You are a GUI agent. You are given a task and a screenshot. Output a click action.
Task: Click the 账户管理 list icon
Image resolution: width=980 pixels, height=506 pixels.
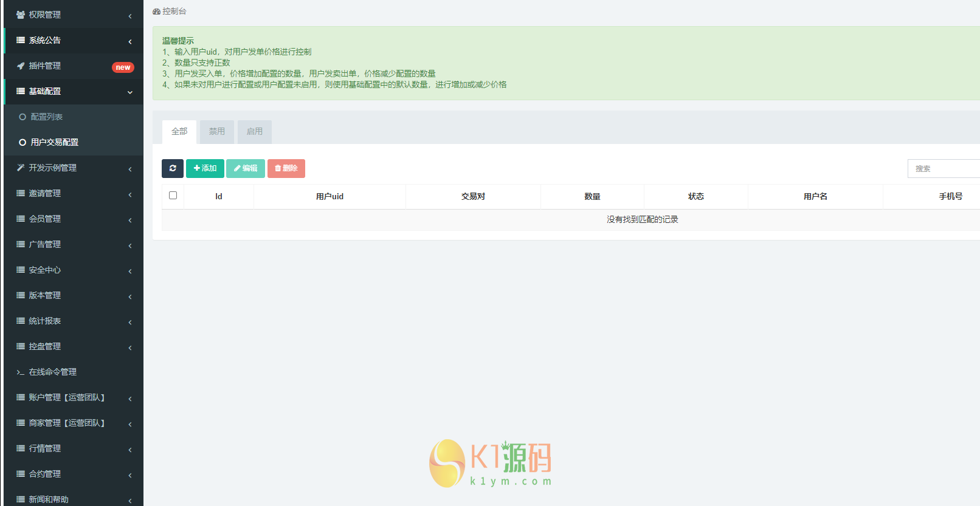(21, 397)
